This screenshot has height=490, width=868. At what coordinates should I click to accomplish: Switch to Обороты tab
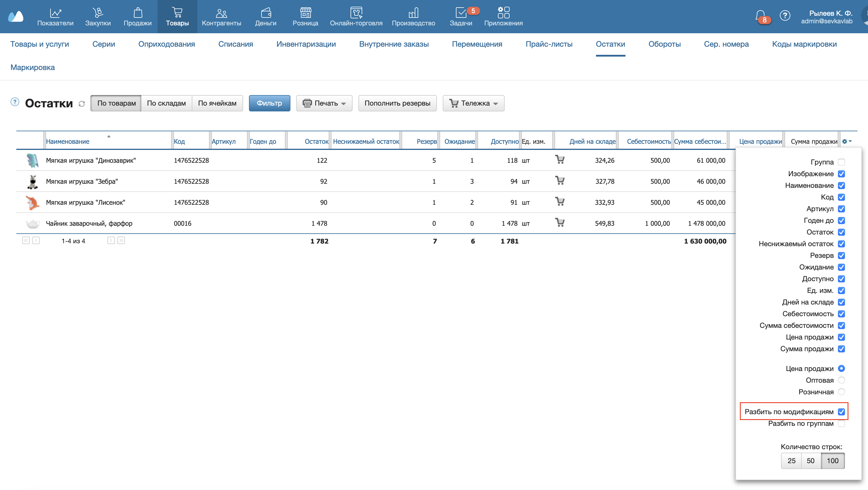click(665, 44)
